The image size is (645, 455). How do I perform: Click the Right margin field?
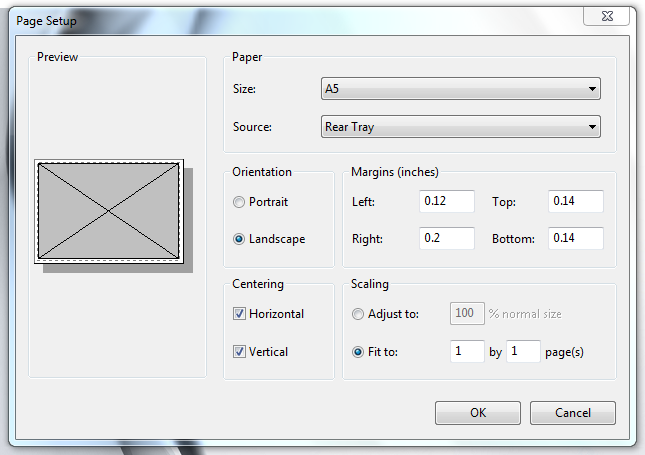point(447,238)
